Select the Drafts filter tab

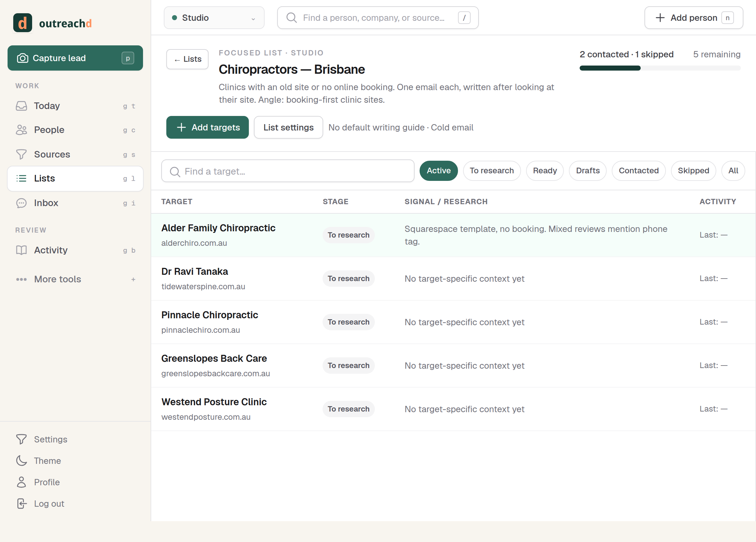pyautogui.click(x=588, y=171)
